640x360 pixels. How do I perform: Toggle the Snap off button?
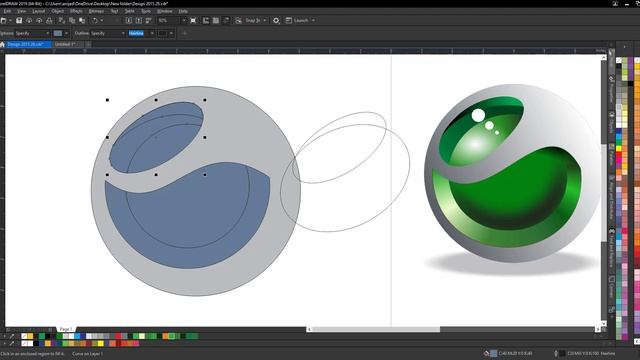click(x=238, y=20)
